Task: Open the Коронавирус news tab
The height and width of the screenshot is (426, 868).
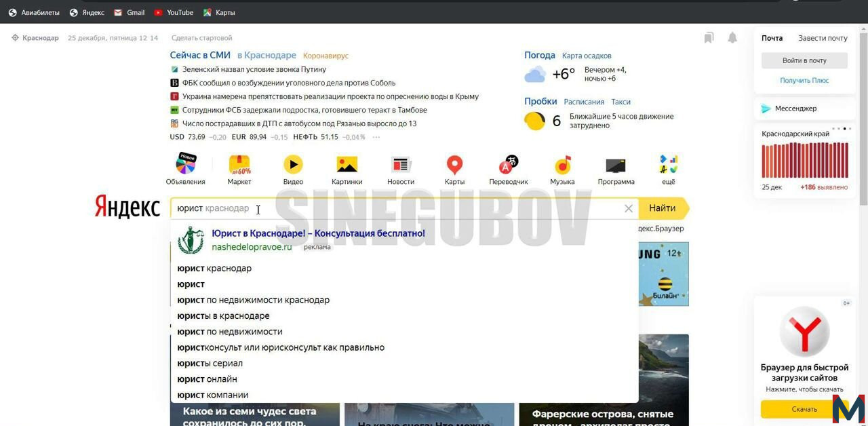Action: (325, 56)
